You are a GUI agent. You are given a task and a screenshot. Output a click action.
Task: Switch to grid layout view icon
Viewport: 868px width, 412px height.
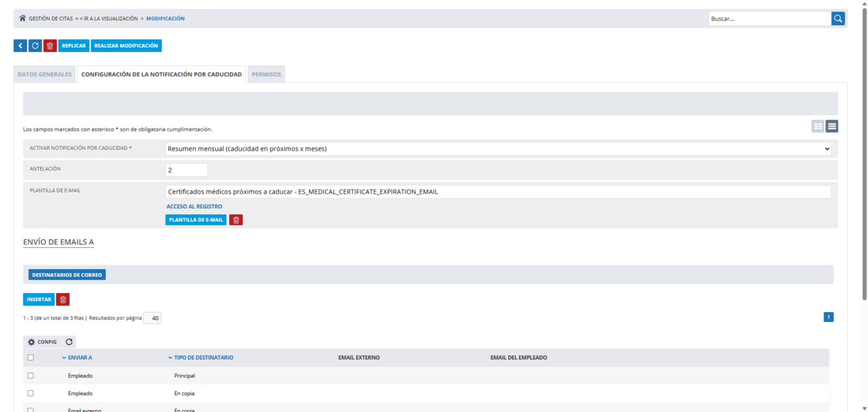[817, 126]
